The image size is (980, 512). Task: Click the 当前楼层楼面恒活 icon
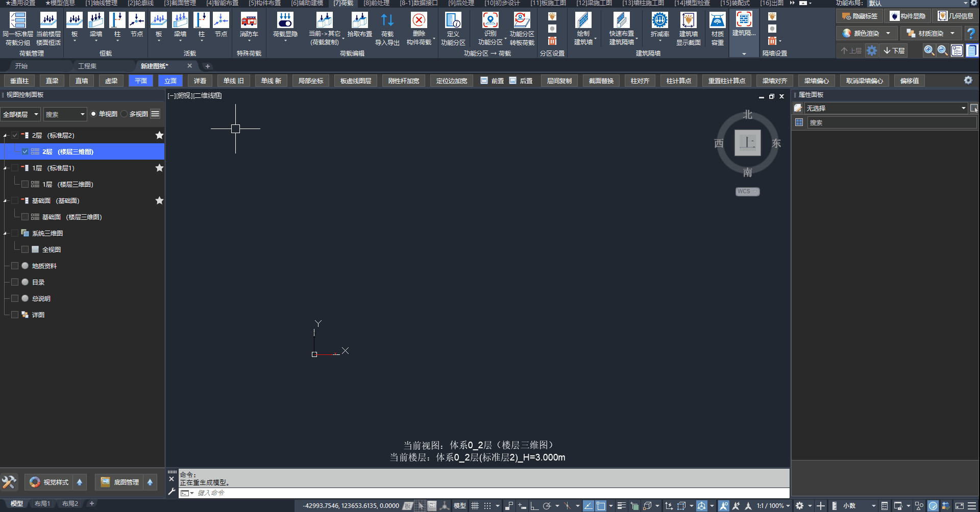tap(48, 29)
